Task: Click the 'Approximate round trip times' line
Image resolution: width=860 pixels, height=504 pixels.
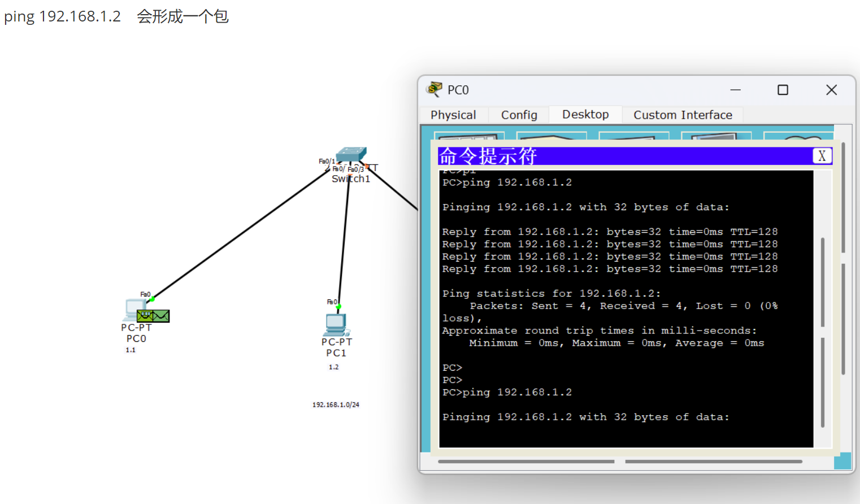Action: (600, 331)
